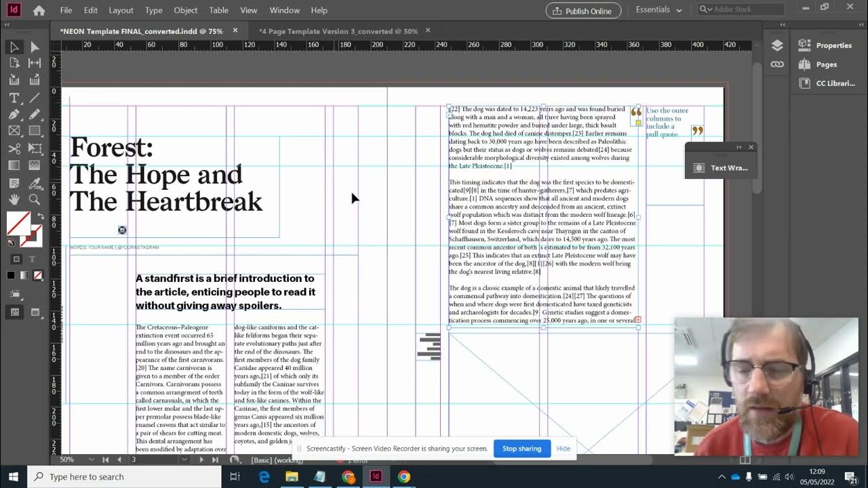
Task: Open the Links panel icon
Action: (x=777, y=64)
